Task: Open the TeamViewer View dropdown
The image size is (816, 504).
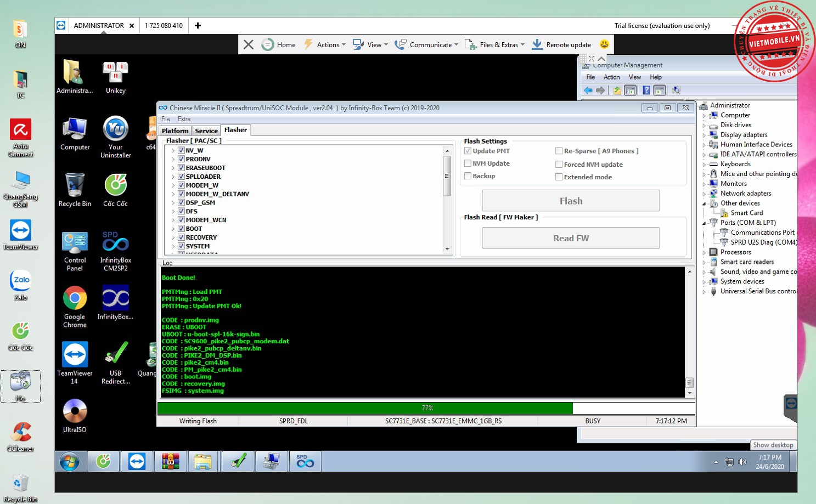Action: (370, 44)
